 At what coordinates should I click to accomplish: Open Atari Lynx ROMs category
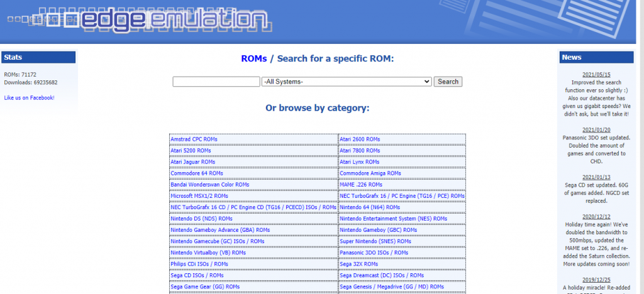click(x=359, y=162)
